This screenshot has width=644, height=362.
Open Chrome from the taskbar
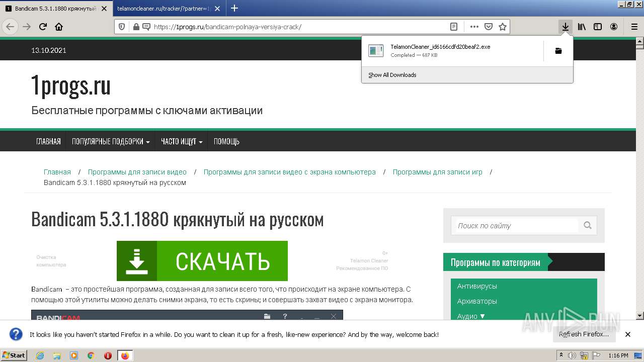pos(91,355)
